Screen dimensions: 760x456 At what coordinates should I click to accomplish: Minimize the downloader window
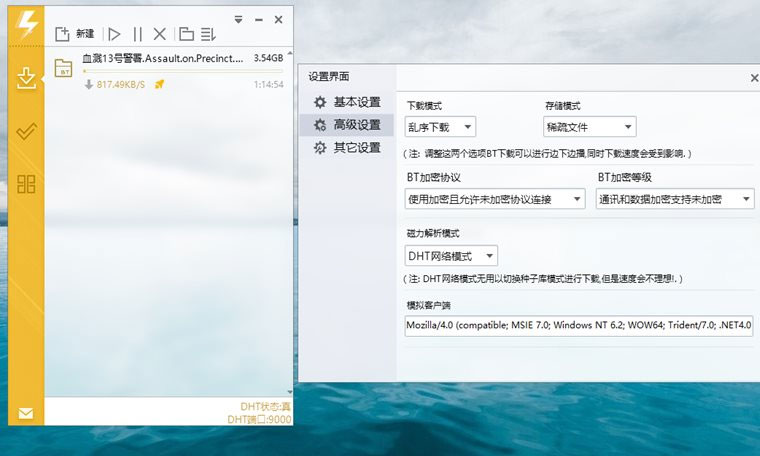259,20
